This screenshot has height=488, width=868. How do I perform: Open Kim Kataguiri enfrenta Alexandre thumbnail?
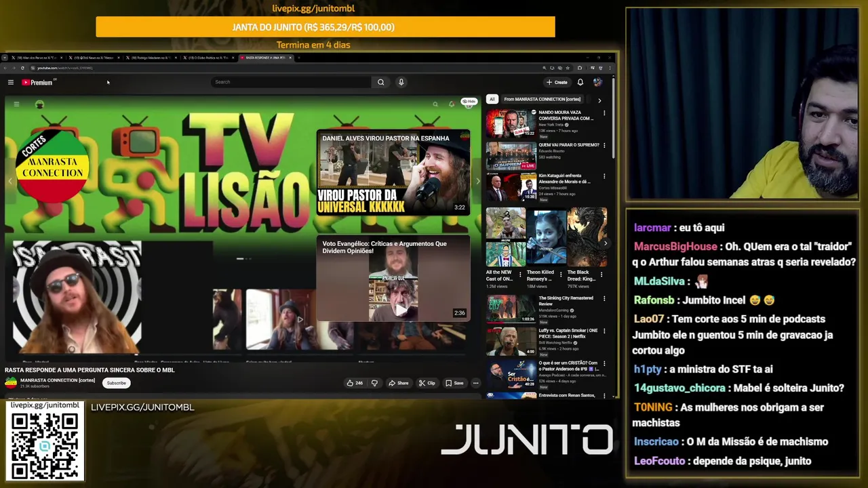511,187
